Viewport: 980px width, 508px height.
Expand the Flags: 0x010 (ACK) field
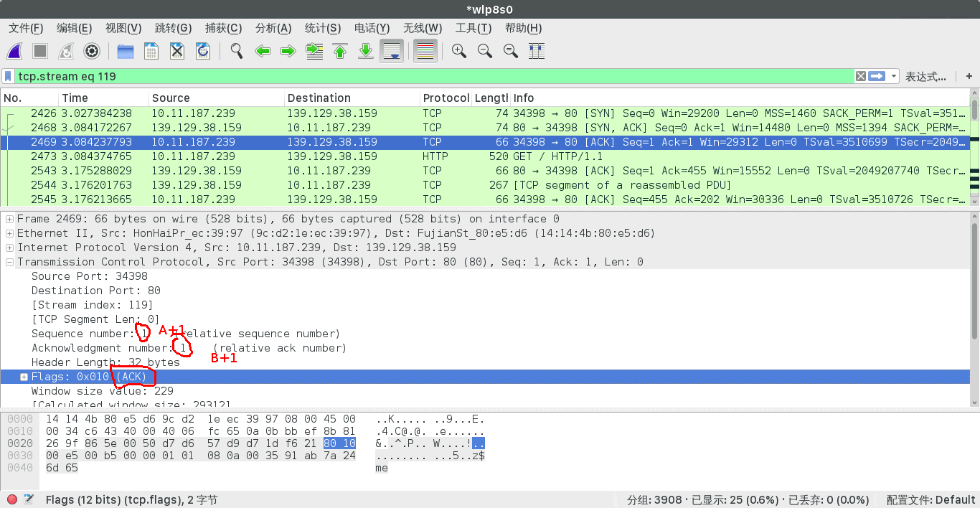24,377
